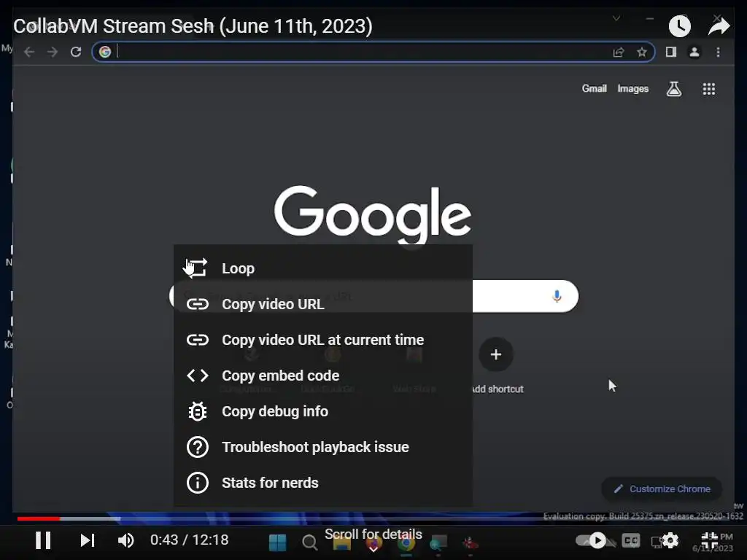The height and width of the screenshot is (560, 747).
Task: Open the Chrome profile icon
Action: 694,52
